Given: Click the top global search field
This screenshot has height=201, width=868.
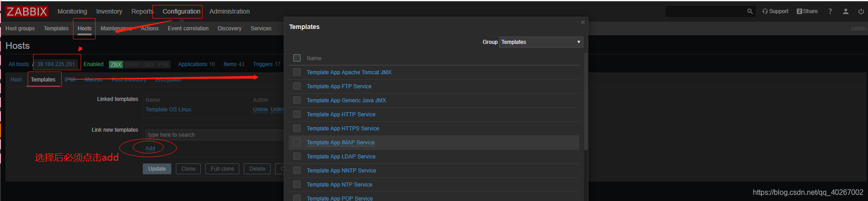Looking at the screenshot, I should click(706, 11).
